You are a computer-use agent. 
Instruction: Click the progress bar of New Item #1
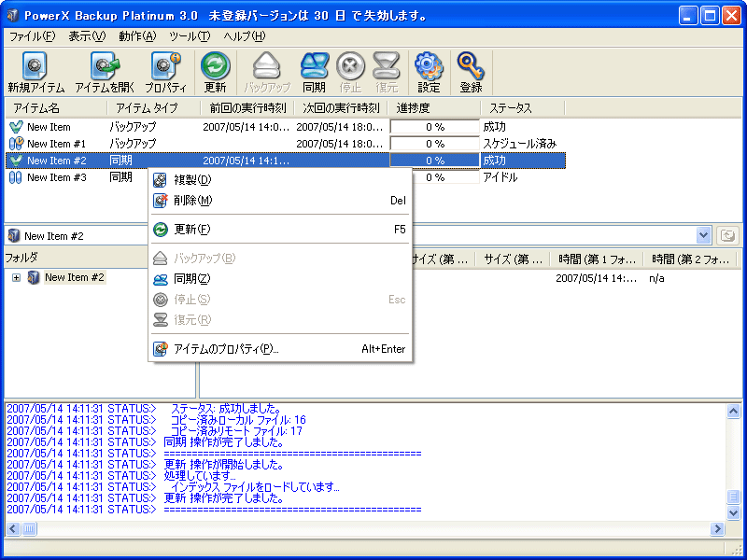pyautogui.click(x=434, y=144)
